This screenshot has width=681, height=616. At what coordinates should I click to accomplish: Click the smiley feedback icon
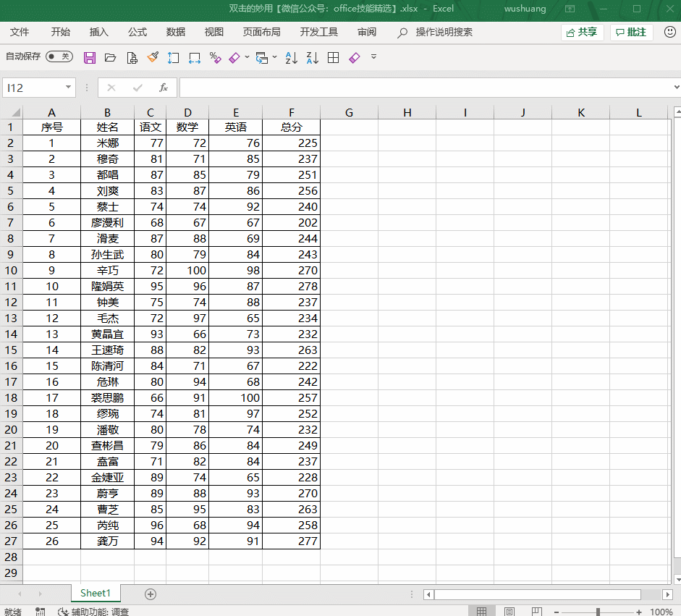(669, 33)
